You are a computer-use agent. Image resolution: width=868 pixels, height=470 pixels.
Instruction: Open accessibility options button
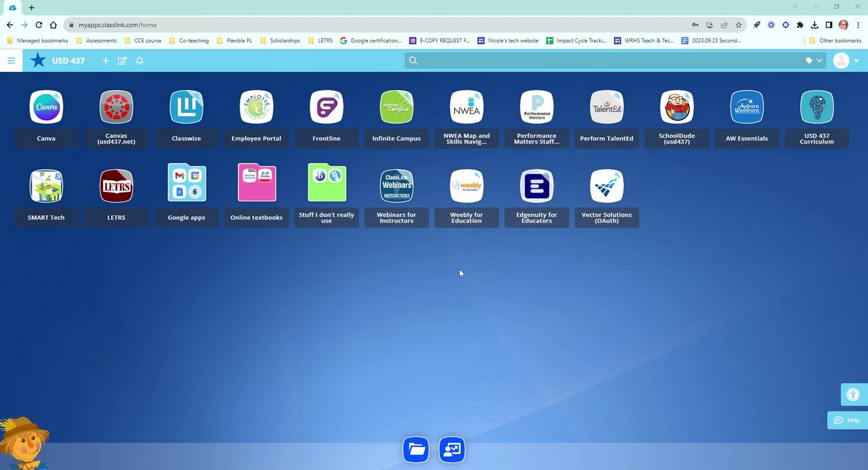tap(854, 394)
